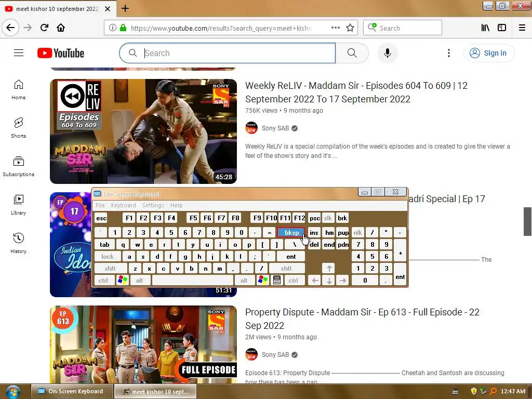Open Weekly ReLIV Maddam Sir video title
Image resolution: width=532 pixels, height=399 pixels.
(356, 92)
